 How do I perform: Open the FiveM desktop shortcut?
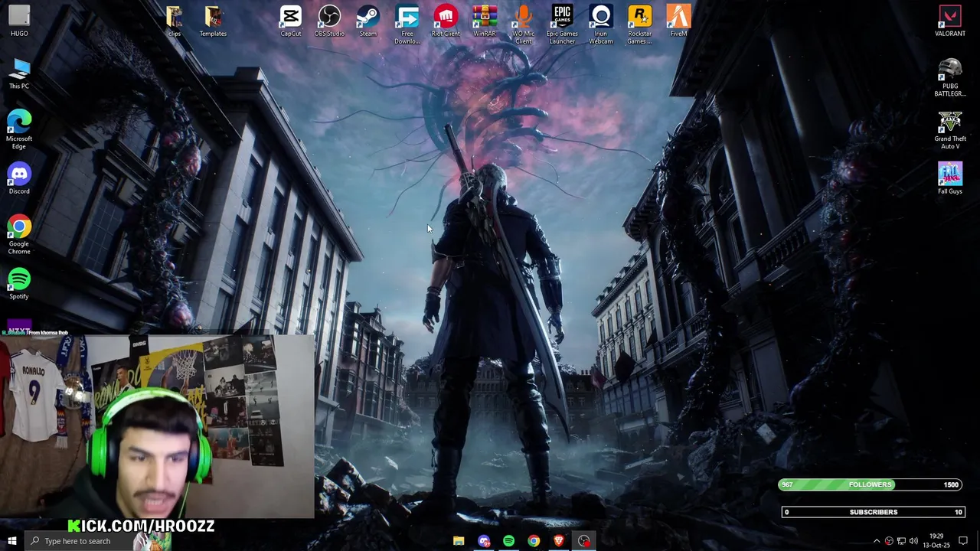click(x=678, y=21)
